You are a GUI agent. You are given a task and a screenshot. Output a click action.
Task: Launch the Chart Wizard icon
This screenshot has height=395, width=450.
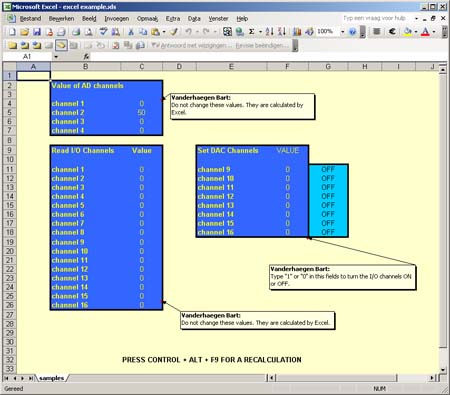297,32
